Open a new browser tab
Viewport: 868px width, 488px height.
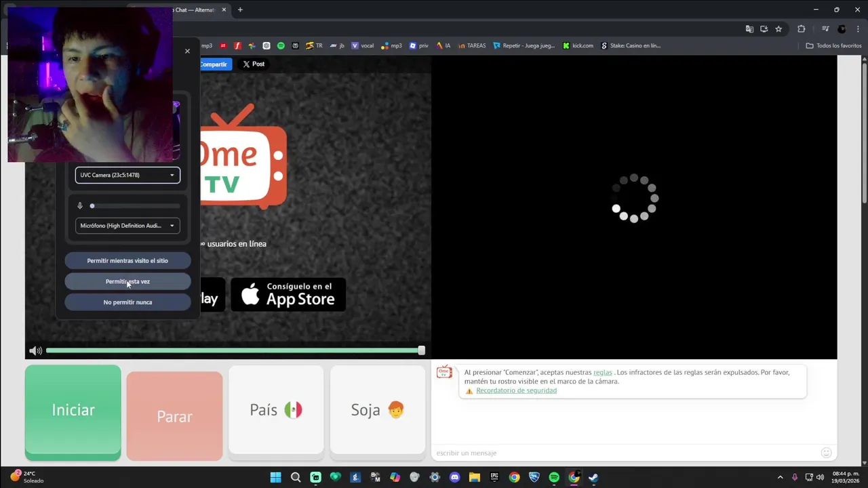tap(240, 9)
